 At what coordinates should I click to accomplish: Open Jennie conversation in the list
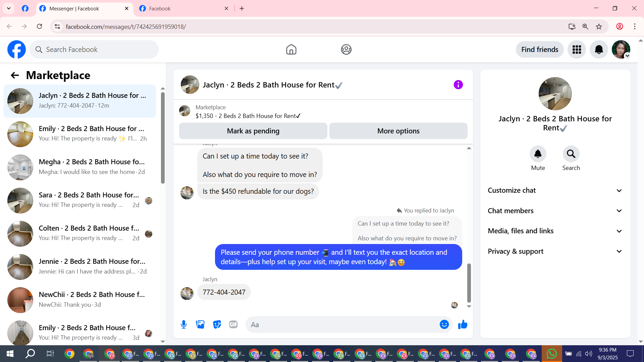80,266
